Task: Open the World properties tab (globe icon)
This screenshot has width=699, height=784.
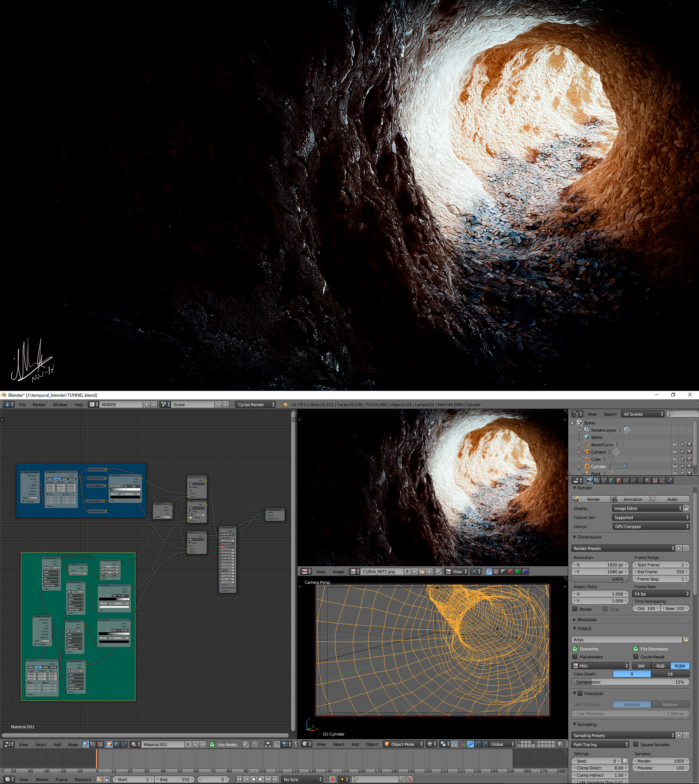Action: (x=611, y=480)
